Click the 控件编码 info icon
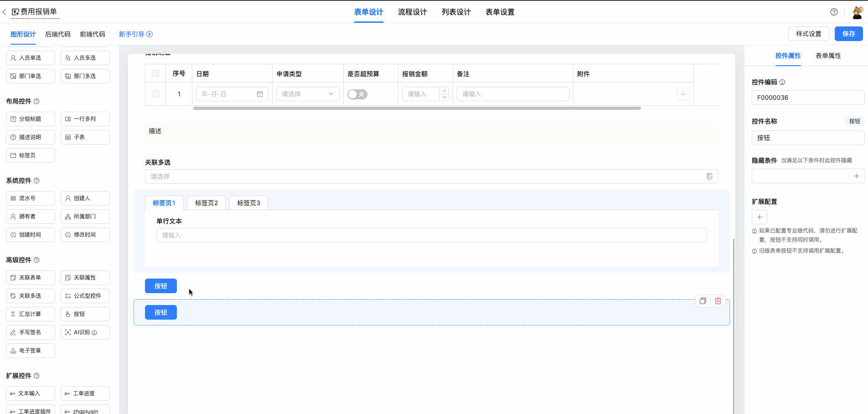Viewport: 868px width, 414px height. (782, 82)
